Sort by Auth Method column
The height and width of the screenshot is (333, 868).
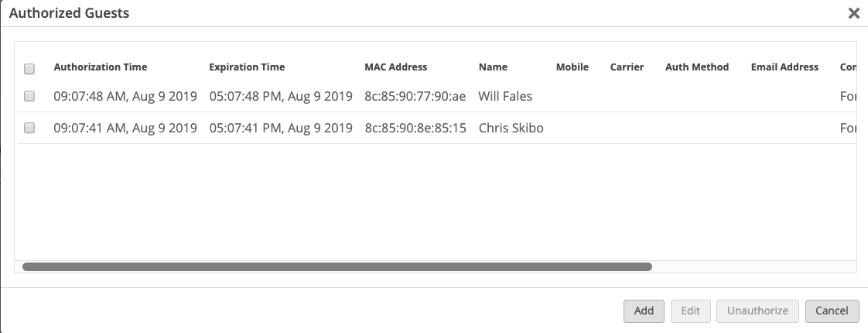pos(697,67)
